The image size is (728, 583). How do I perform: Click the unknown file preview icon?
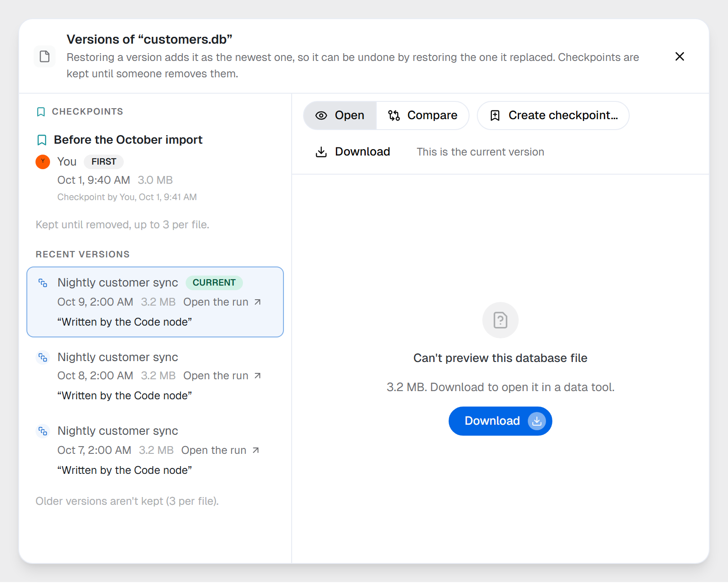tap(500, 320)
